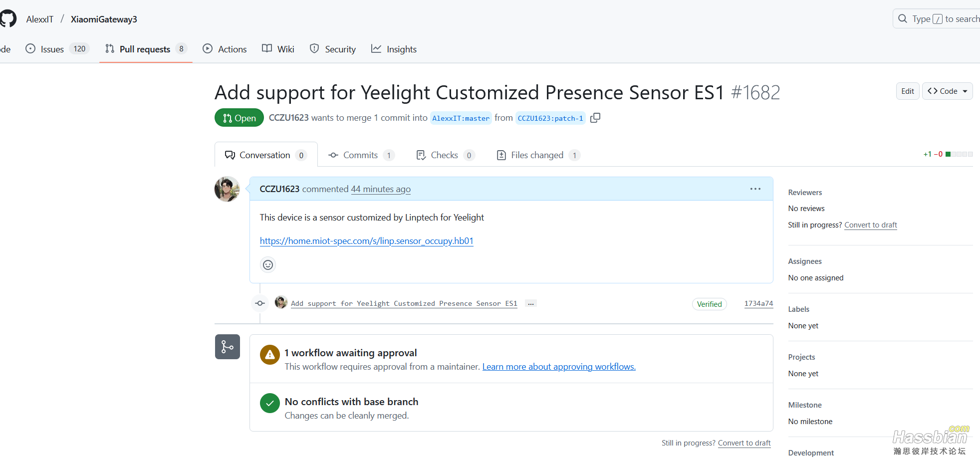Click the Edit title button
Image resolution: width=980 pixels, height=460 pixels.
907,91
